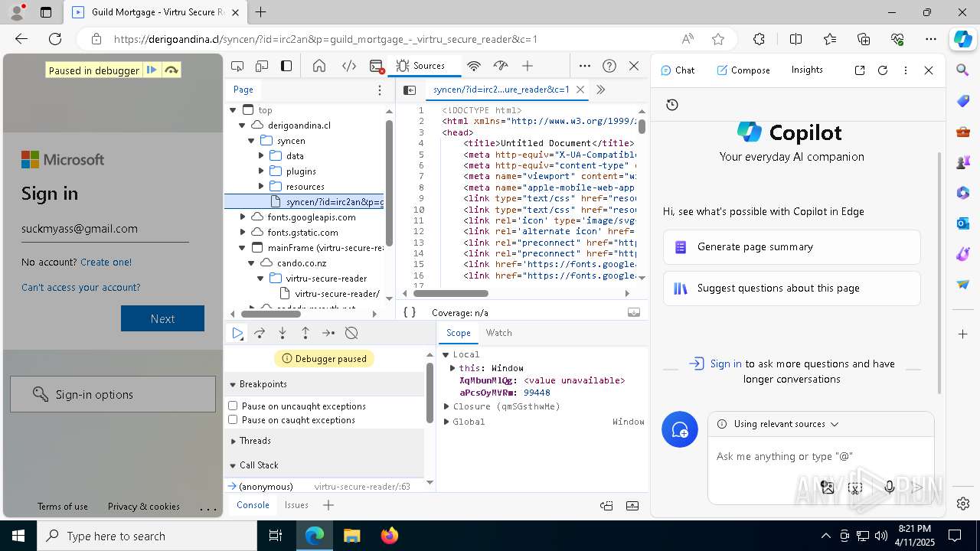Switch to Copilot Insights tab

(807, 70)
